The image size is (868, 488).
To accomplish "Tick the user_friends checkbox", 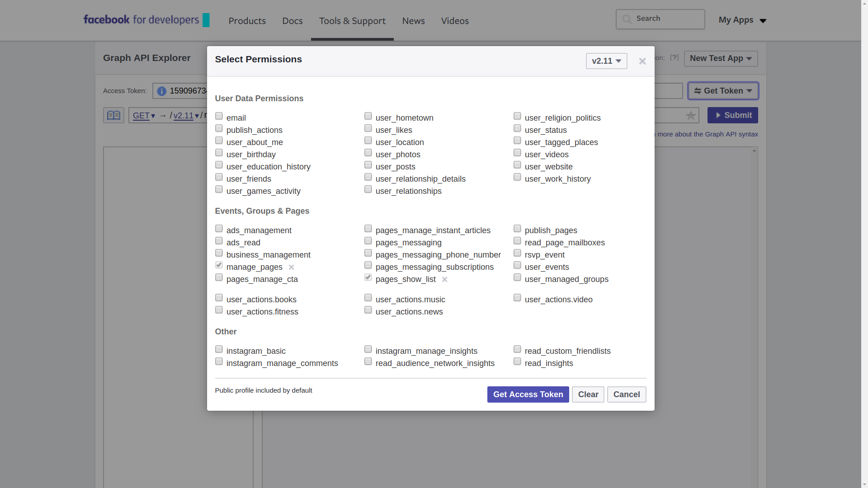I will (x=219, y=177).
